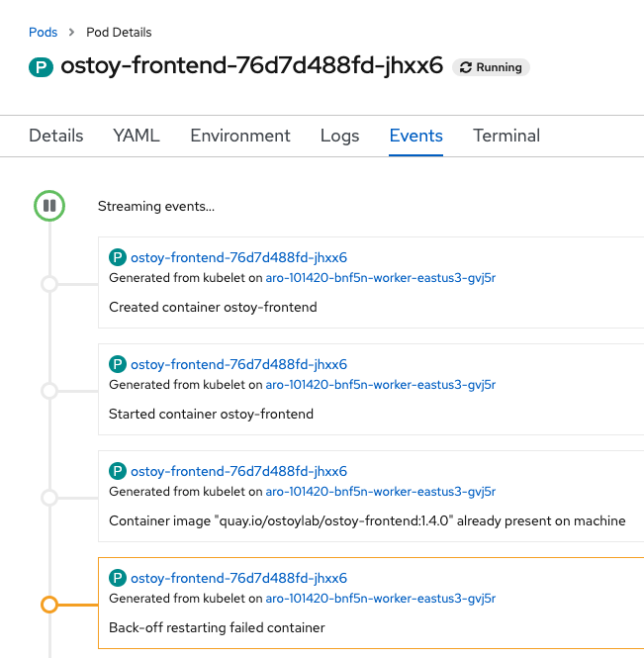The height and width of the screenshot is (658, 644).
Task: Click pod icon in Container image event
Action: [118, 471]
